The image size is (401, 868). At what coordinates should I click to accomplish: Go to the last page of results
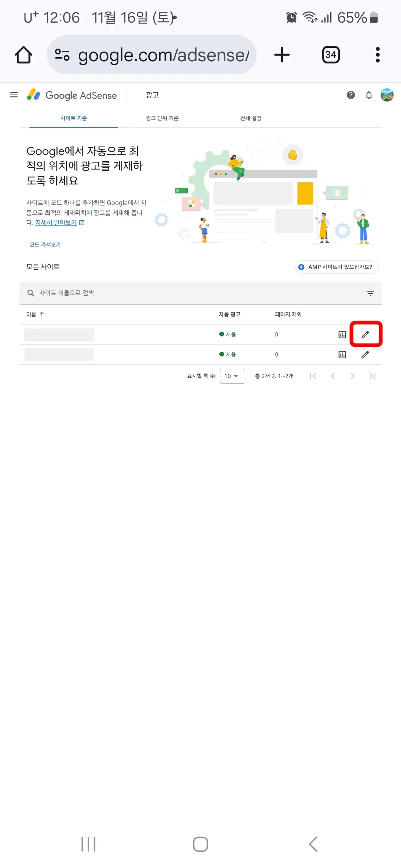372,376
